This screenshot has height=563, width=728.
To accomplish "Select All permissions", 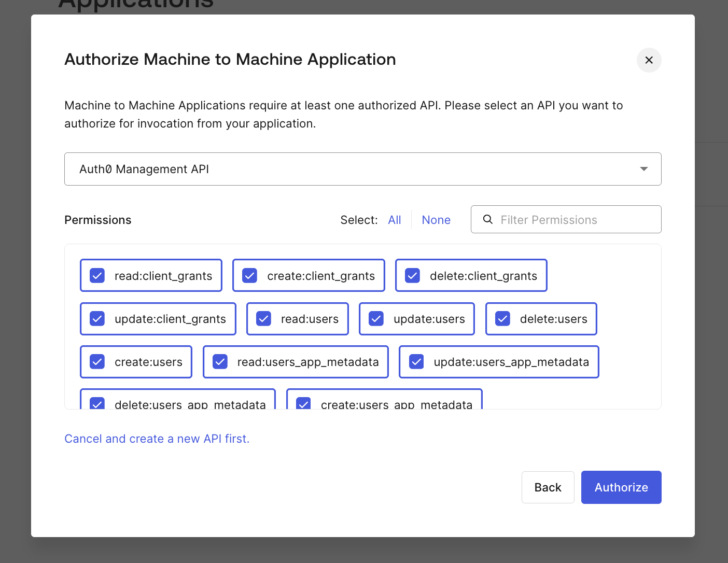I will [x=394, y=220].
